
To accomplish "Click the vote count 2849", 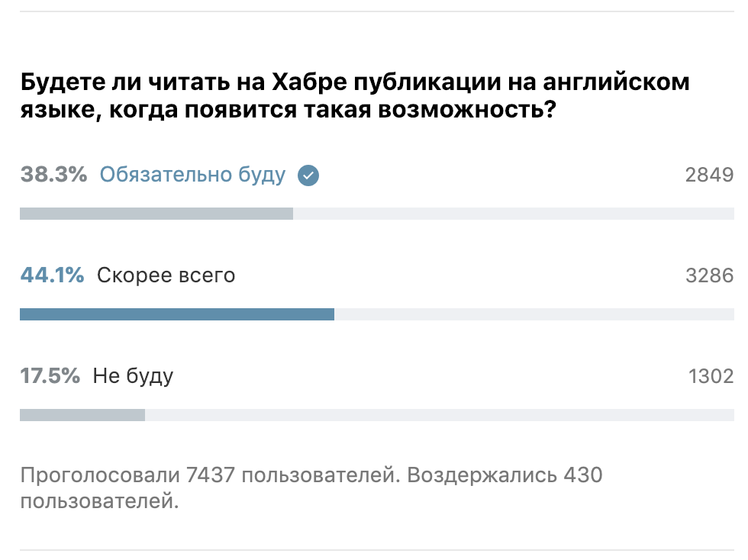I will coord(709,175).
